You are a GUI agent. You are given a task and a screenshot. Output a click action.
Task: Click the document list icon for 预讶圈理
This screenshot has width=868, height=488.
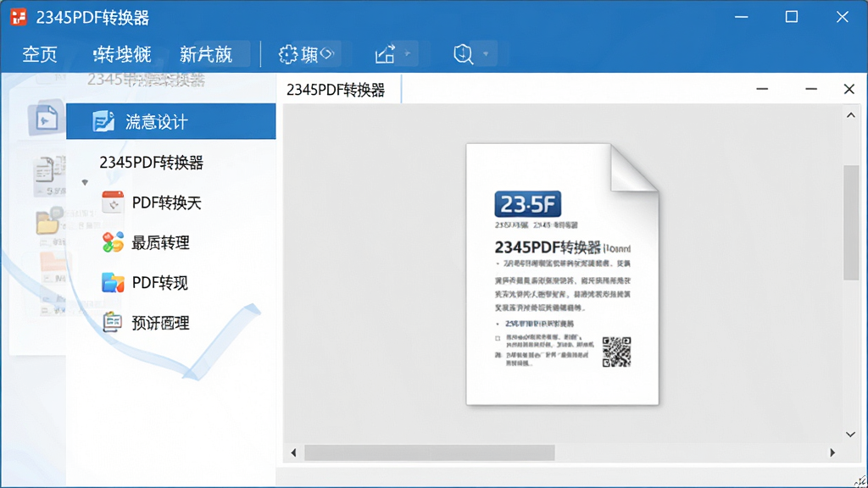(113, 322)
